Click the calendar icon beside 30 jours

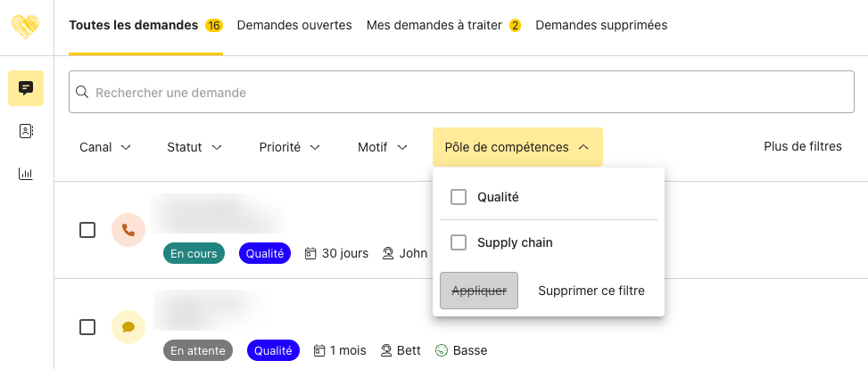(310, 253)
